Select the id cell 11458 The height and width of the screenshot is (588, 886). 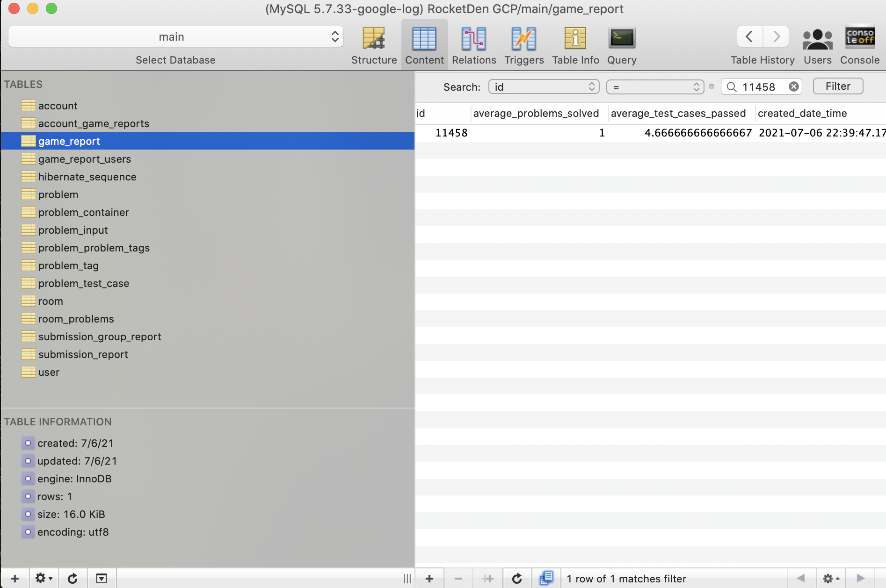tap(443, 133)
